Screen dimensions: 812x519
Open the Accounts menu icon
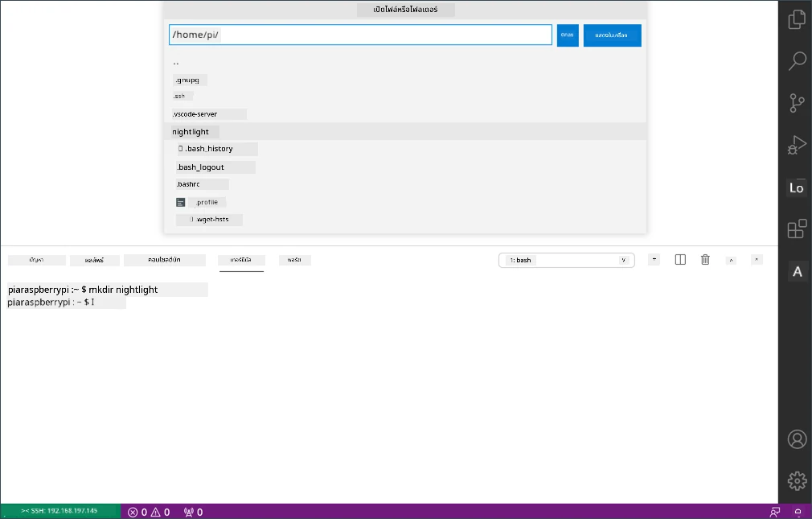tap(797, 439)
